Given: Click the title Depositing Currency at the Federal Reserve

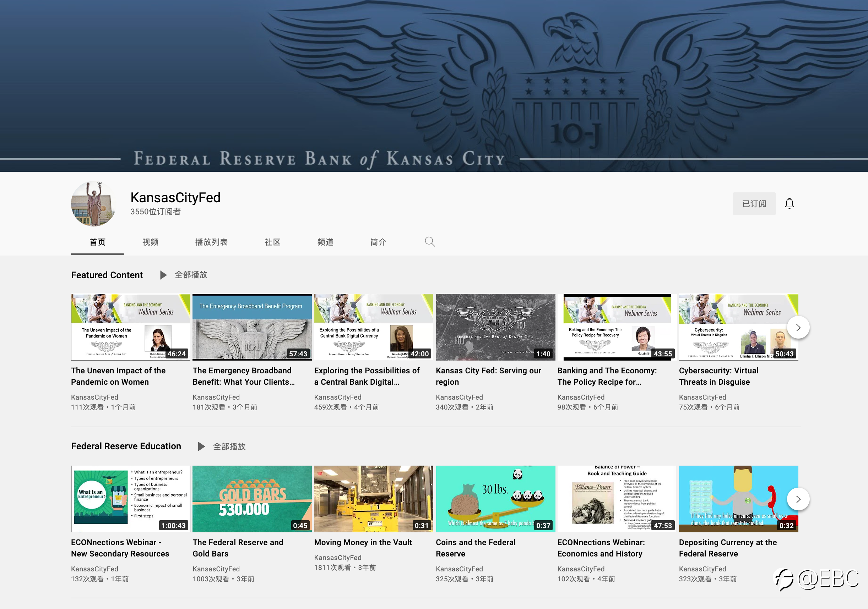Looking at the screenshot, I should click(x=728, y=548).
